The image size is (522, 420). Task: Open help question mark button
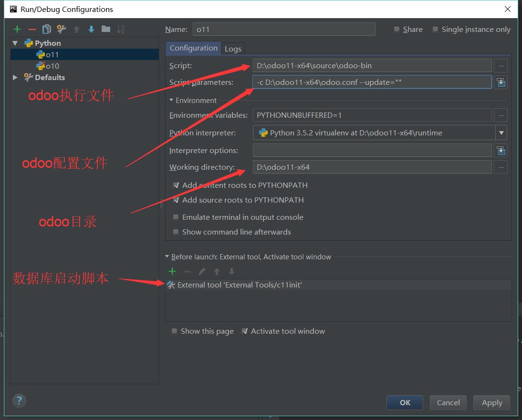(19, 400)
